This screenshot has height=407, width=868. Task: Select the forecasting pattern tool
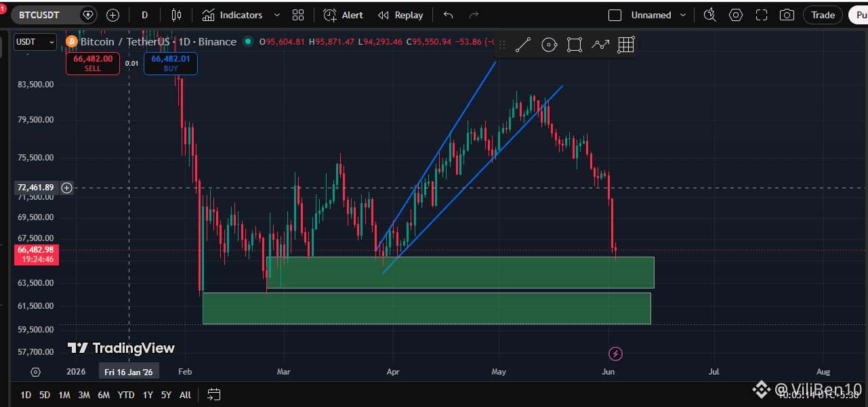(x=600, y=45)
